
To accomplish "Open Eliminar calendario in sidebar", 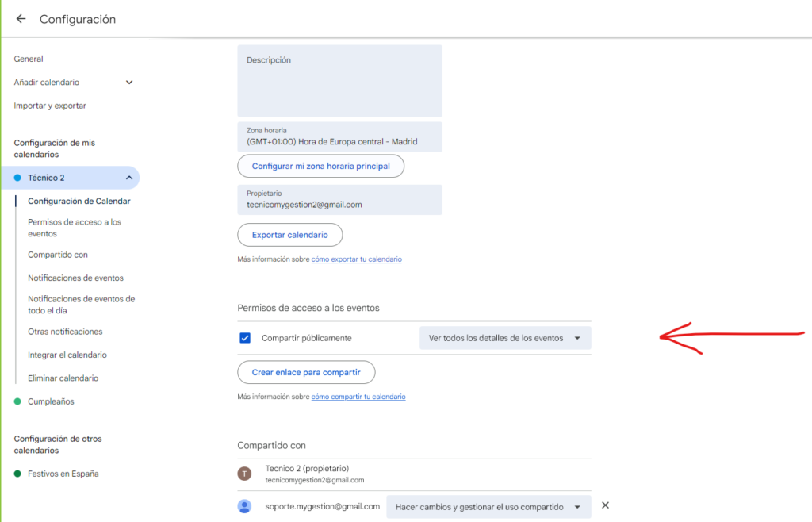I will tap(63, 378).
